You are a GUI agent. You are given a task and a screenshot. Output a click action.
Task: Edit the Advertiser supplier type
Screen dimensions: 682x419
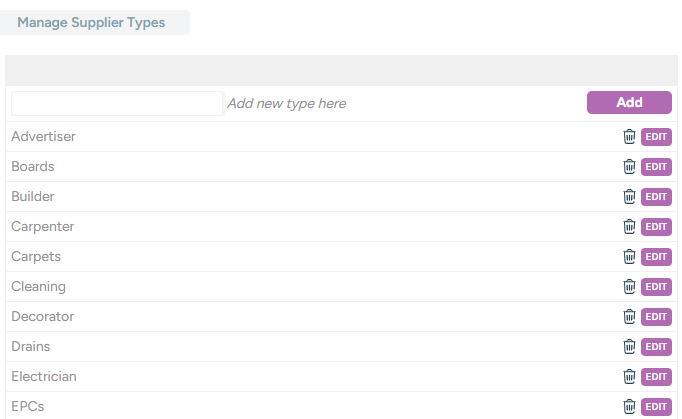pyautogui.click(x=656, y=137)
